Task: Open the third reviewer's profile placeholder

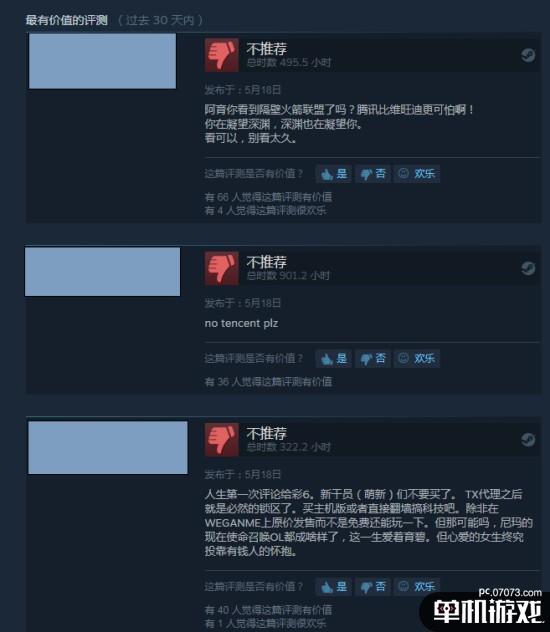Action: point(108,448)
